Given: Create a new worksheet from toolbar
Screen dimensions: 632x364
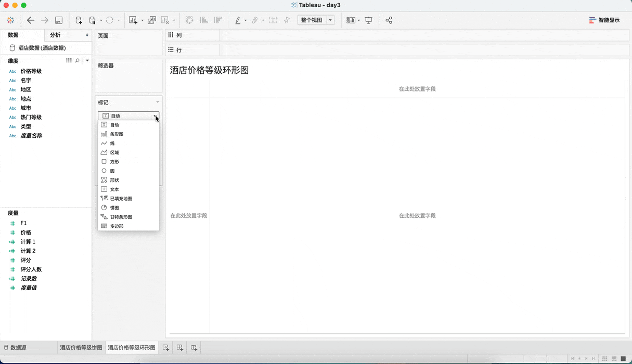Looking at the screenshot, I should (133, 20).
